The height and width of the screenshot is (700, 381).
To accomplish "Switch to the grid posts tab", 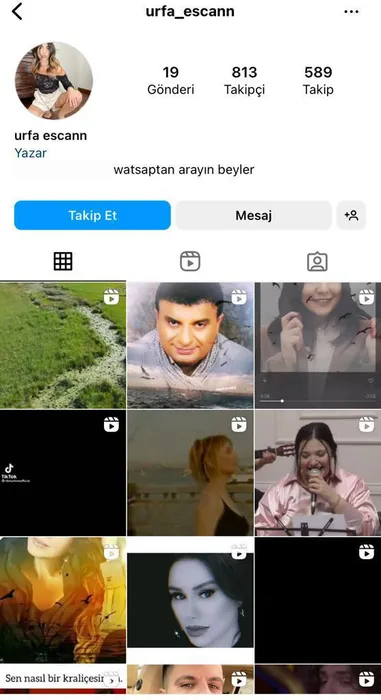I will pyautogui.click(x=63, y=262).
